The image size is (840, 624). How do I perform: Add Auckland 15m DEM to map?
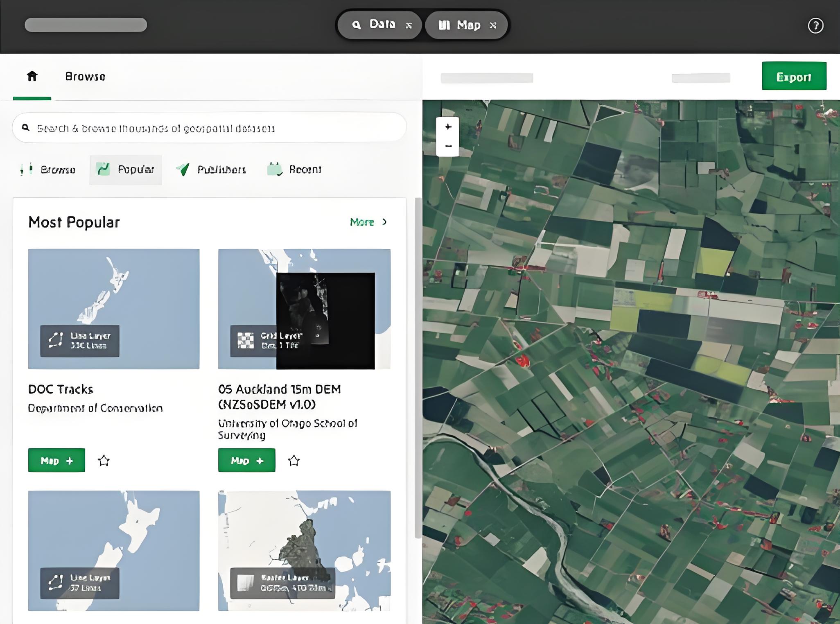pos(246,460)
